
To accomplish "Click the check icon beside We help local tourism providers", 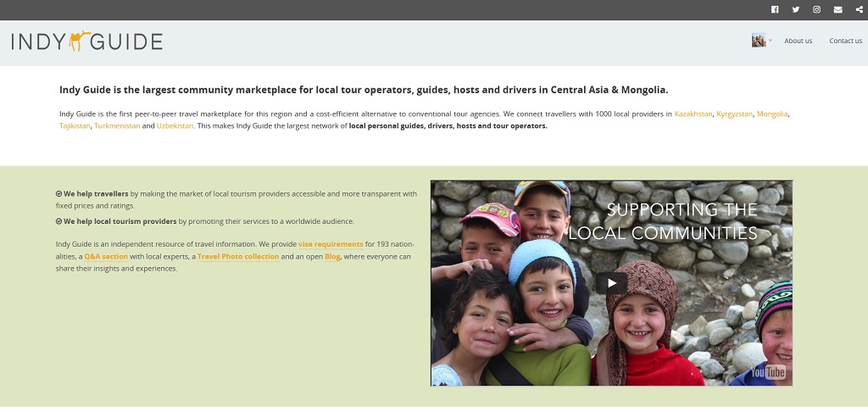I will tap(58, 221).
